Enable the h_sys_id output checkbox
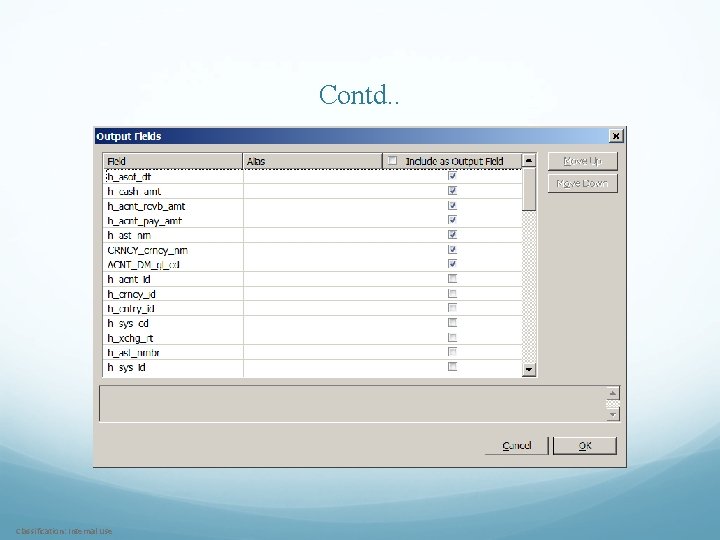Screen dimensions: 720x540 click(x=452, y=367)
